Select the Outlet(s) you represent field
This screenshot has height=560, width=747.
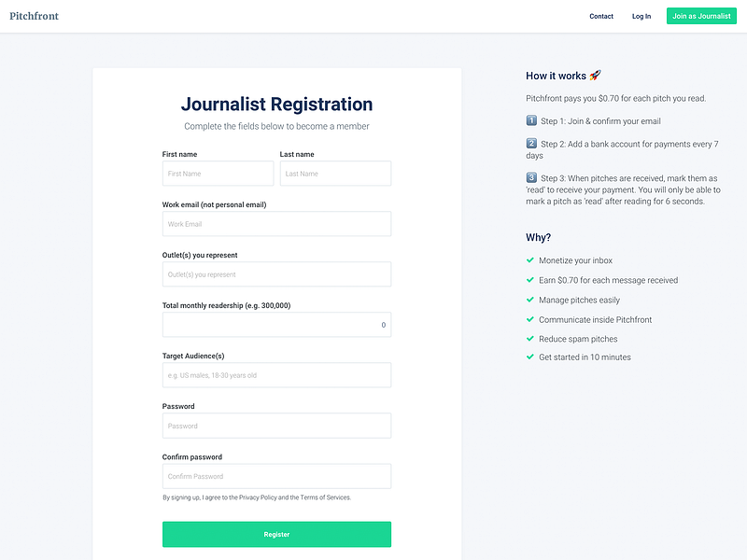(x=276, y=274)
